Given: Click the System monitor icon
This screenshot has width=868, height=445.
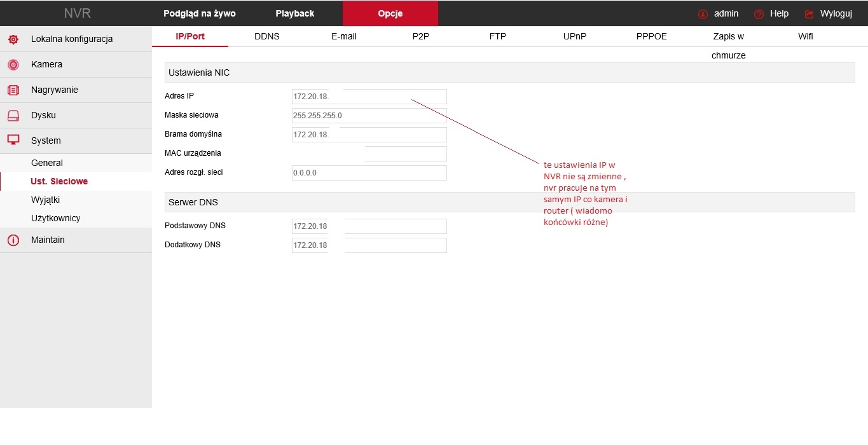Looking at the screenshot, I should [x=13, y=140].
